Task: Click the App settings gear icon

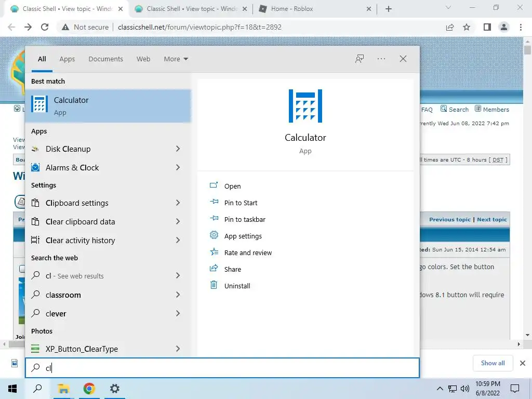Action: pos(214,235)
